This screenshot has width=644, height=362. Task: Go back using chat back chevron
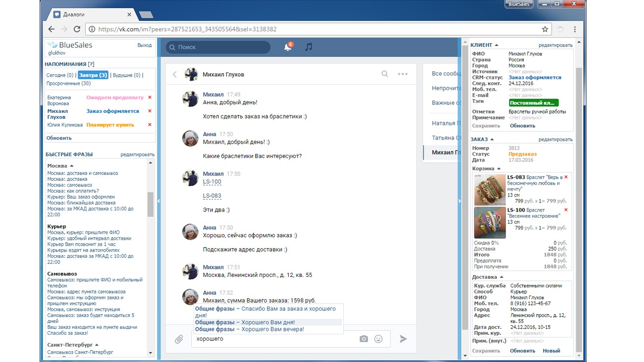coord(175,74)
